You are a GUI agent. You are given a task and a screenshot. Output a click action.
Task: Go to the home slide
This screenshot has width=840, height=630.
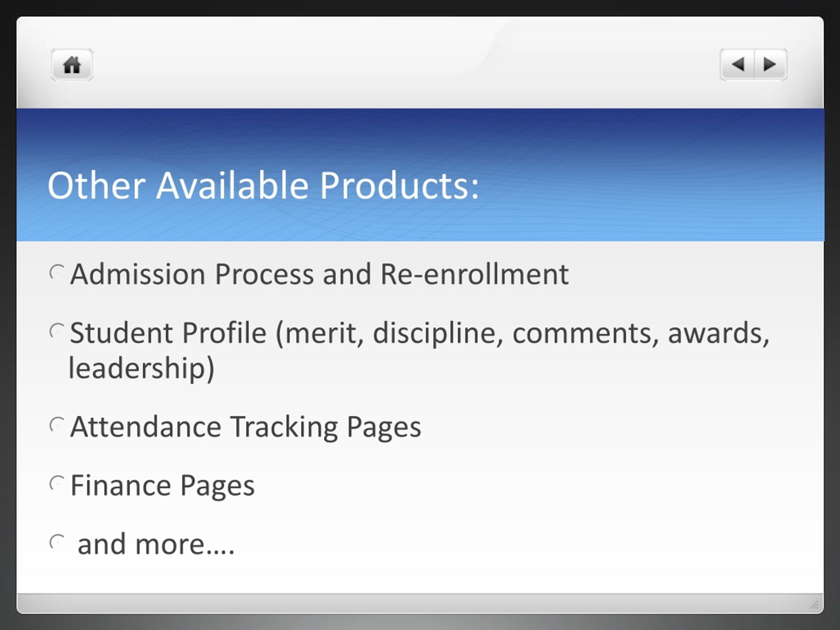click(72, 65)
